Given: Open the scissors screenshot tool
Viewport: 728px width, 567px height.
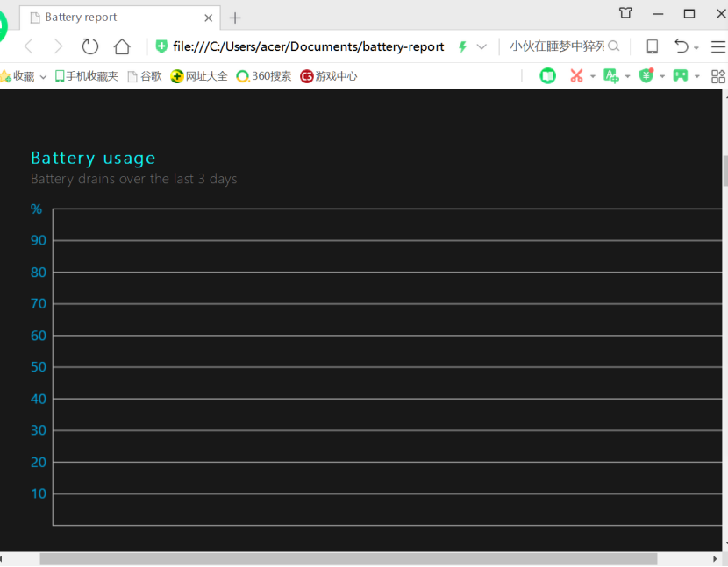Looking at the screenshot, I should pyautogui.click(x=576, y=76).
